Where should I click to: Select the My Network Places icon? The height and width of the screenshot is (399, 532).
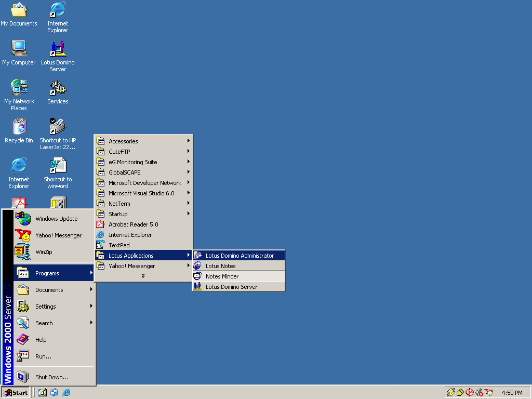pos(19,96)
